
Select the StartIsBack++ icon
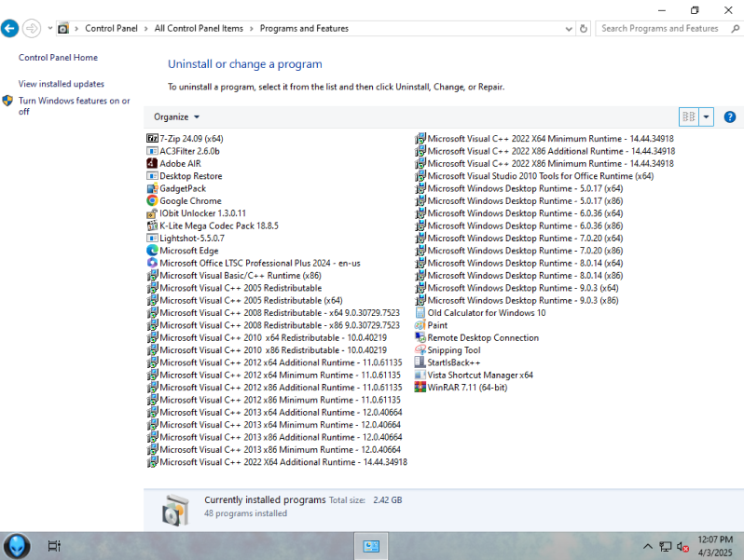[420, 362]
